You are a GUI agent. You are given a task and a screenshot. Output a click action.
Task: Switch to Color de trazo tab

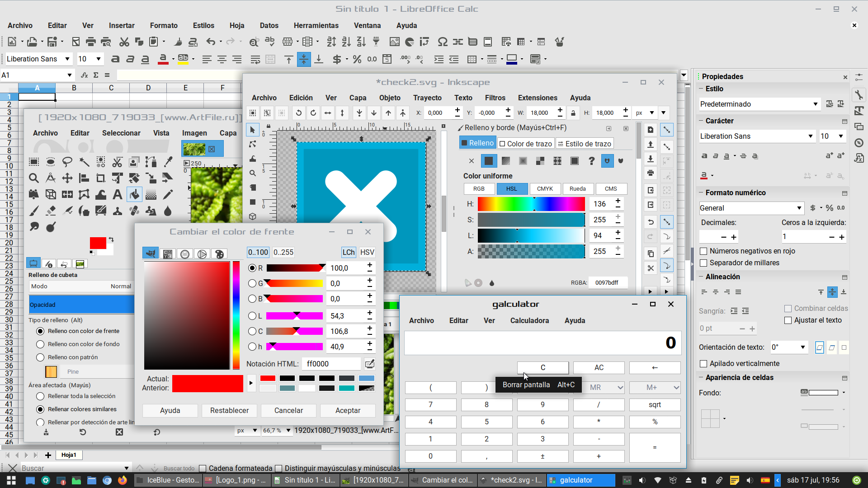[x=525, y=144]
